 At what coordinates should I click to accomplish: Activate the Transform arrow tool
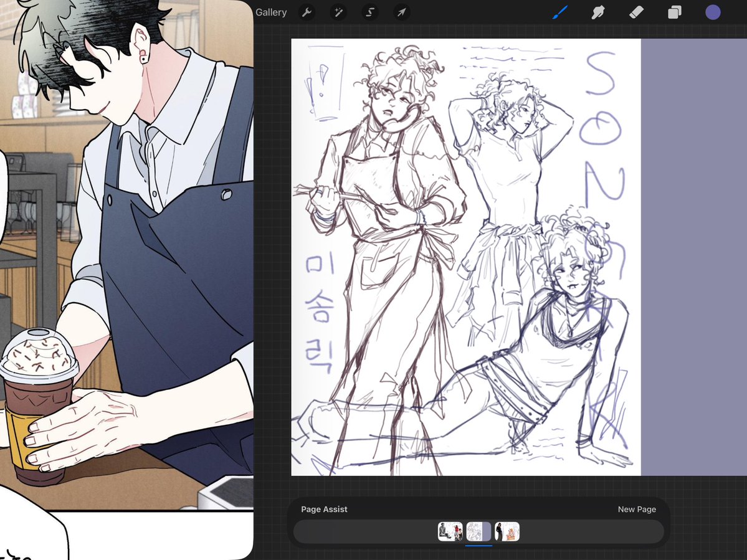402,12
